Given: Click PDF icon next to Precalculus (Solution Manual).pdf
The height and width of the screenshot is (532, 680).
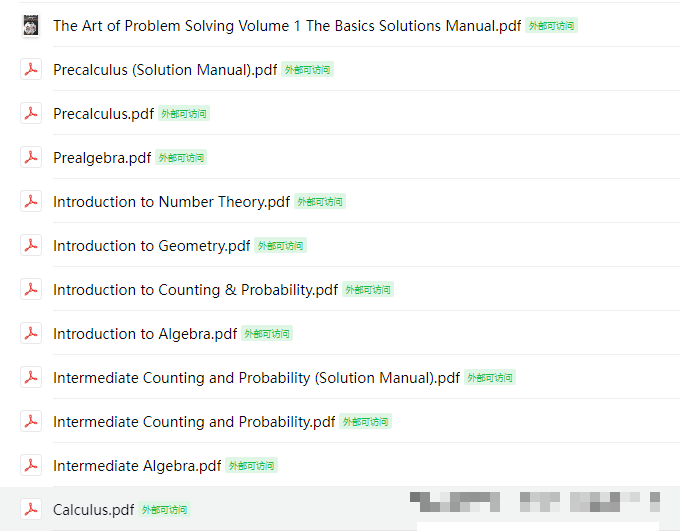Looking at the screenshot, I should pos(31,69).
